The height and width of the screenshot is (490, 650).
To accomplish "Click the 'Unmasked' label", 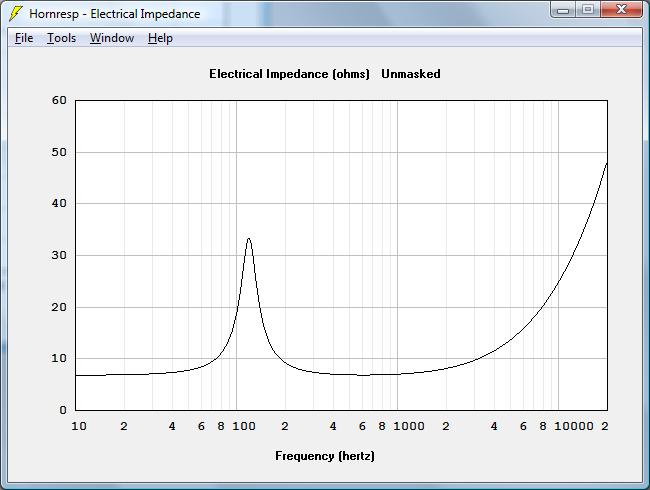I will click(411, 74).
